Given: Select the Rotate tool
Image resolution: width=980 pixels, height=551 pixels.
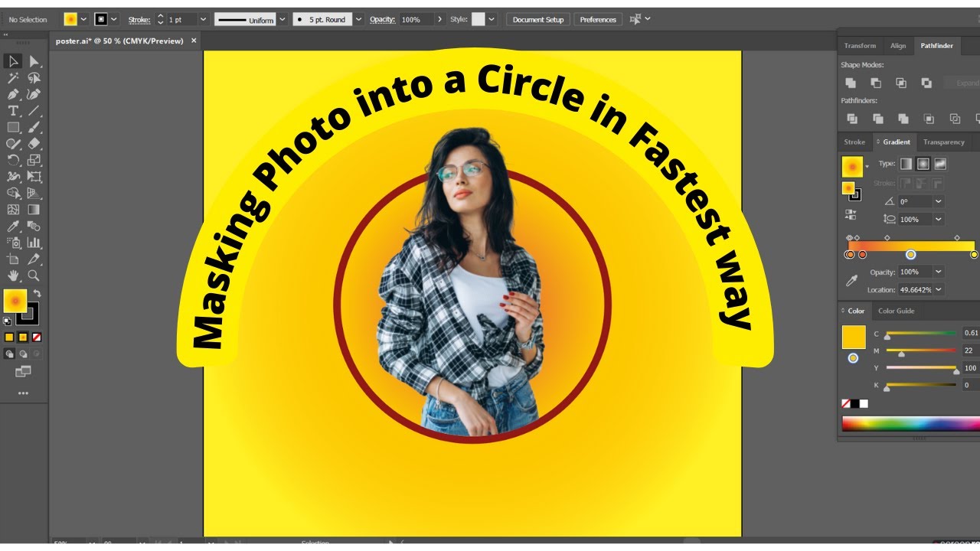Looking at the screenshot, I should click(x=13, y=160).
